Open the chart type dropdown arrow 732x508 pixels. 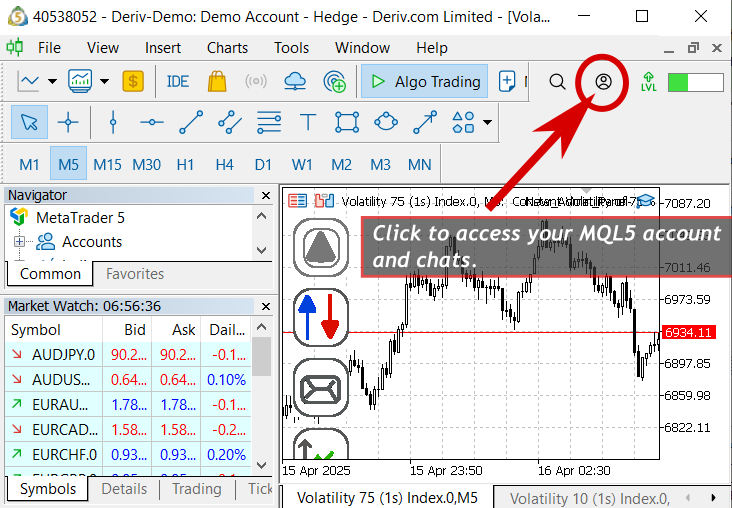click(52, 82)
